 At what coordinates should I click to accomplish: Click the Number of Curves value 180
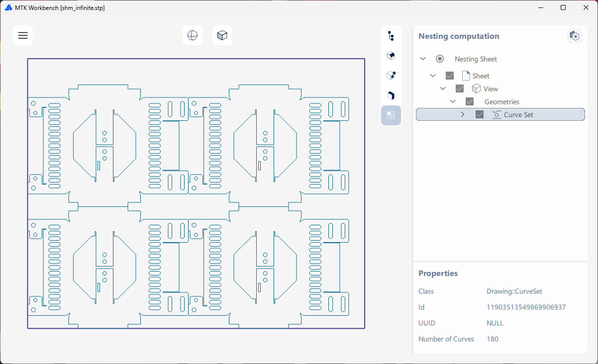click(493, 339)
